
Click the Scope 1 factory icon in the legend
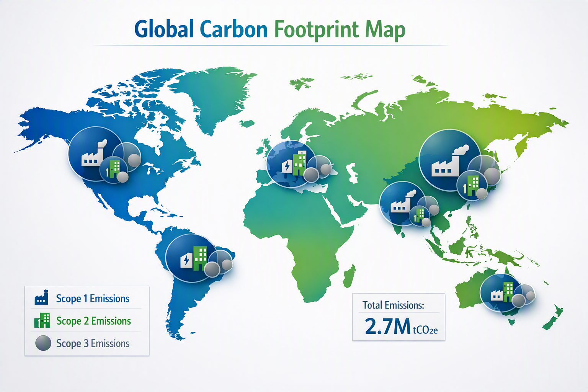click(41, 297)
